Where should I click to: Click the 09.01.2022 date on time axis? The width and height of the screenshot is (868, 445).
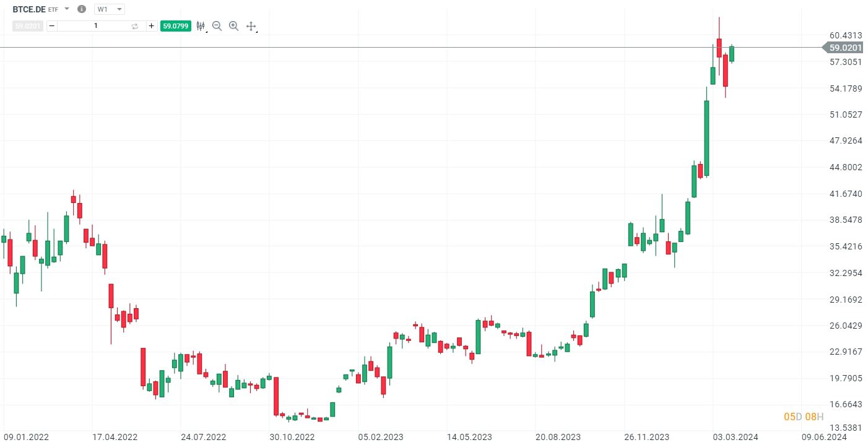(x=25, y=437)
